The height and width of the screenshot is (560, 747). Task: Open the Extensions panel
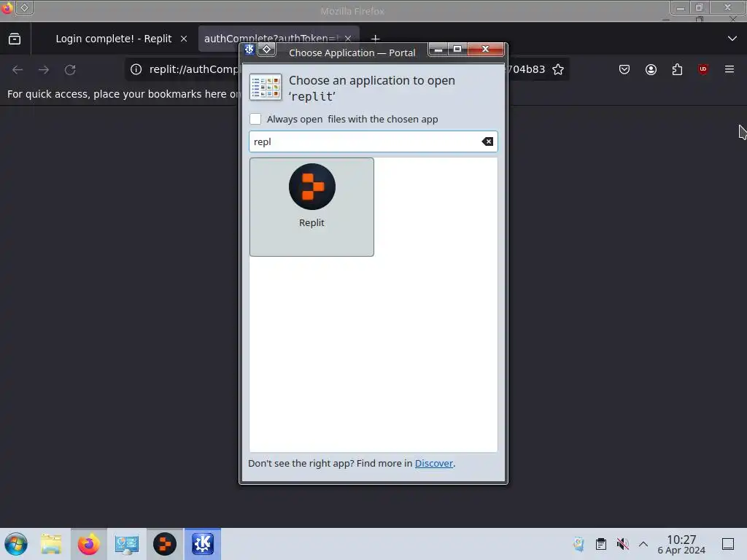677,69
